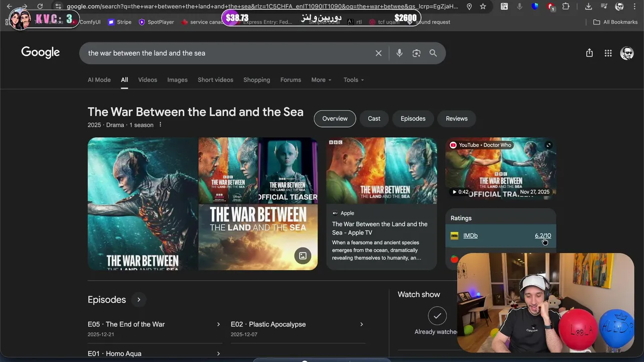Mark show as Already watched
Image resolution: width=644 pixels, height=362 pixels.
tap(437, 316)
